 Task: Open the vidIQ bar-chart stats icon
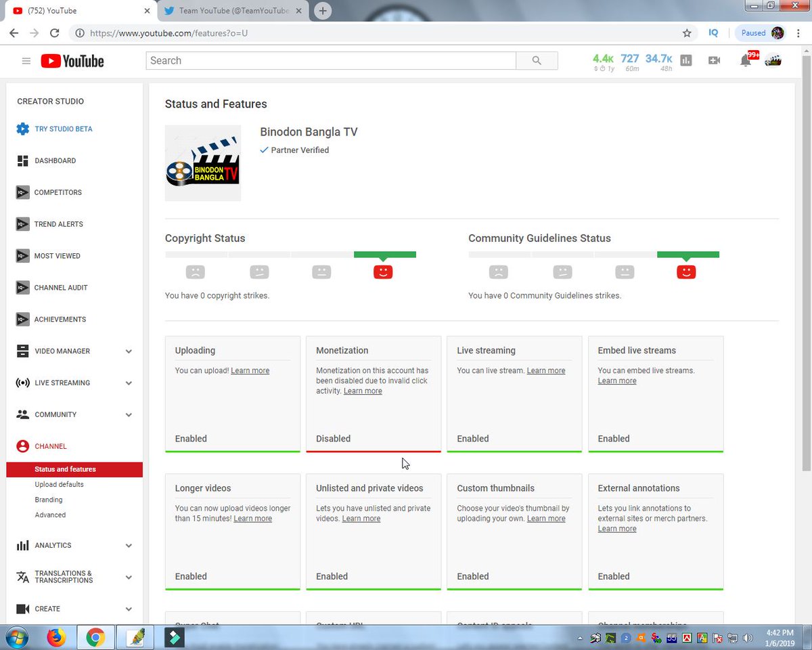tap(686, 60)
